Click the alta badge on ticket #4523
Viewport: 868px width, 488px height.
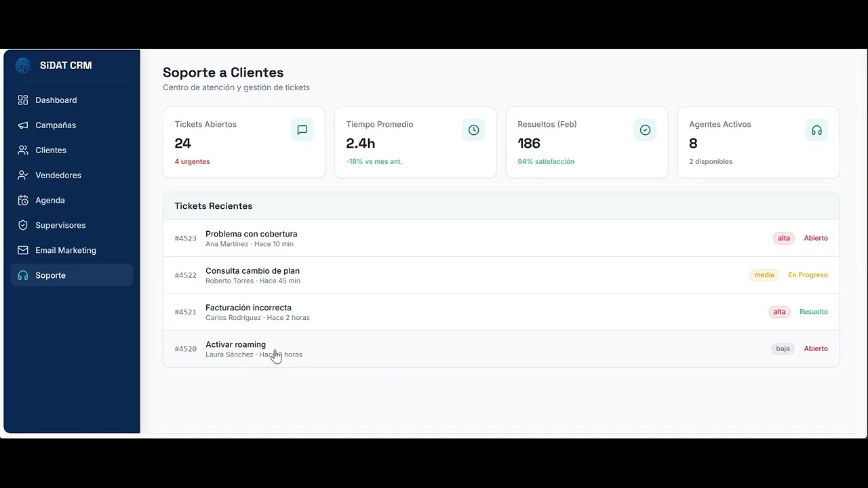pyautogui.click(x=784, y=238)
